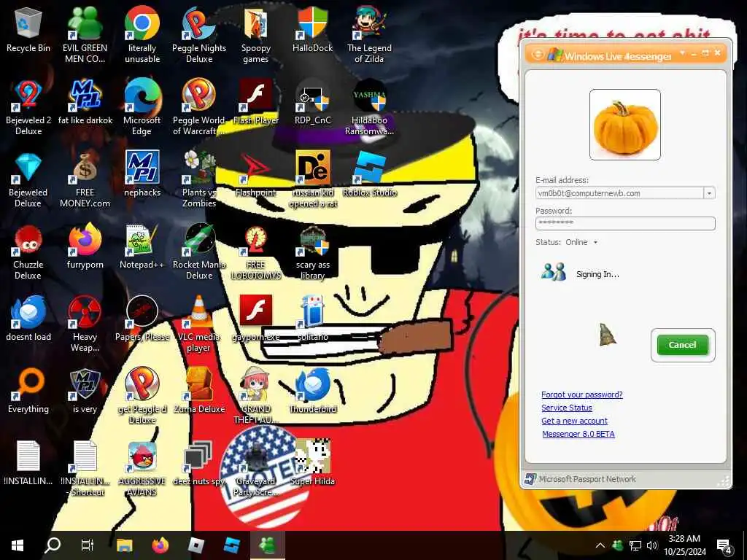The image size is (747, 560).
Task: Open Plants vs Zombies shortcut
Action: 199,180
